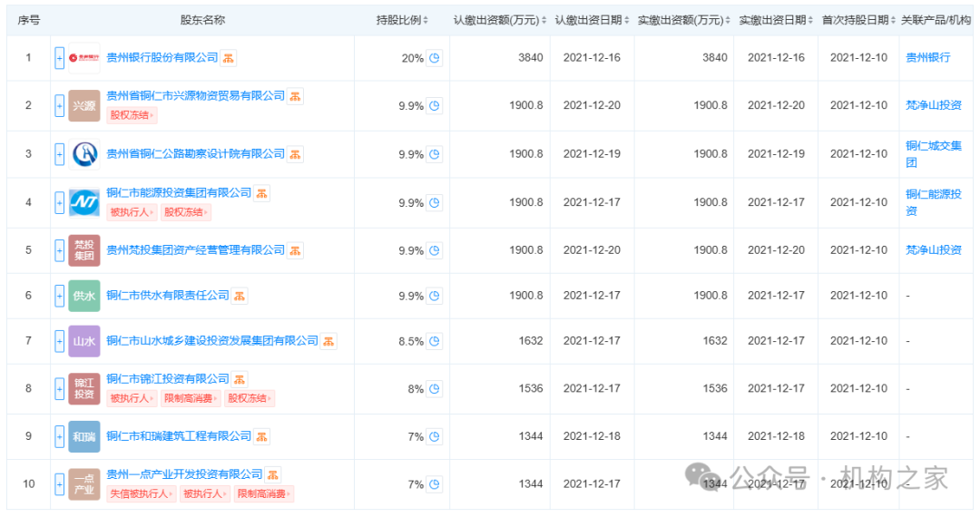Open shareholding history clock icon in row 6
The height and width of the screenshot is (517, 980).
[x=435, y=296]
